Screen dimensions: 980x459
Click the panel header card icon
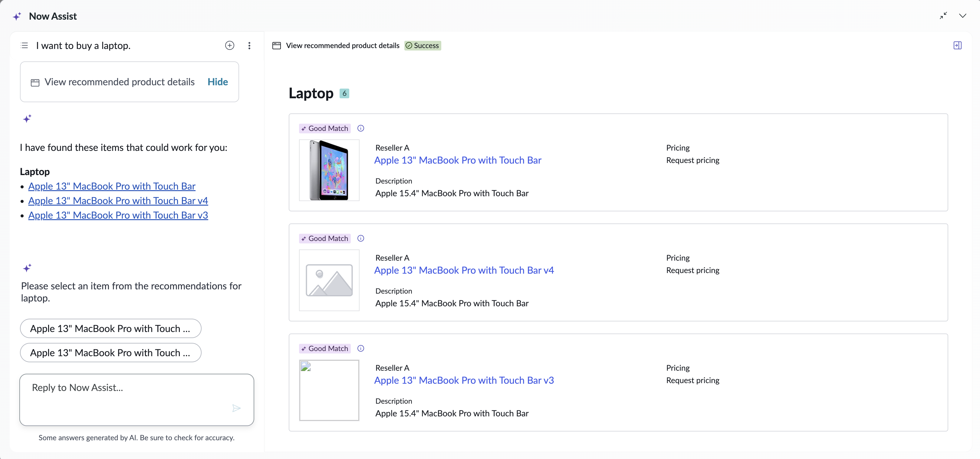tap(277, 46)
